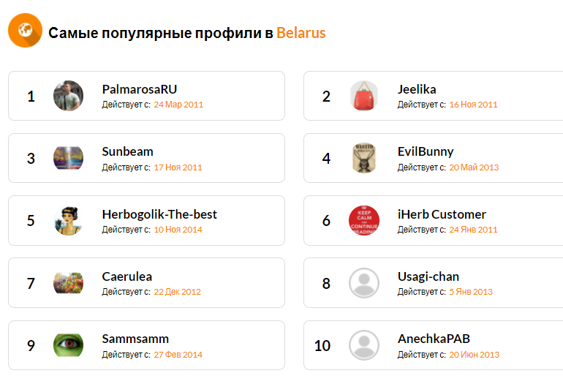Image resolution: width=563 pixels, height=392 pixels.
Task: Open PalmarosaRU's profile avatar photo
Action: [68, 96]
